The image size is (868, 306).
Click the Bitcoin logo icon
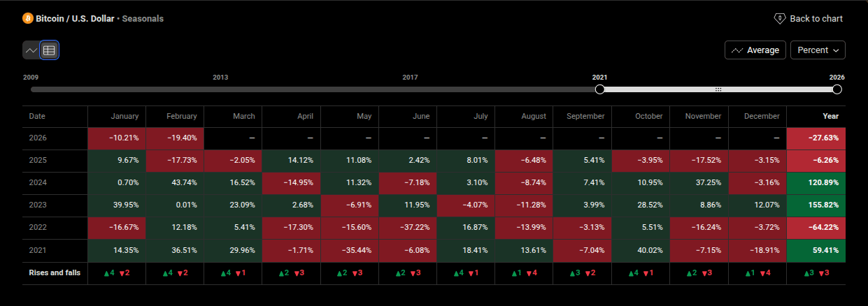(28, 18)
